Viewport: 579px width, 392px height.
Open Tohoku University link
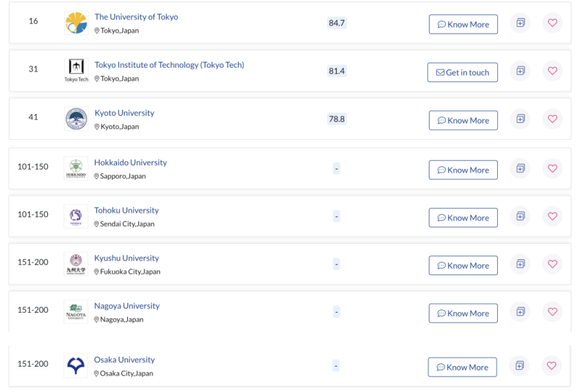[126, 210]
